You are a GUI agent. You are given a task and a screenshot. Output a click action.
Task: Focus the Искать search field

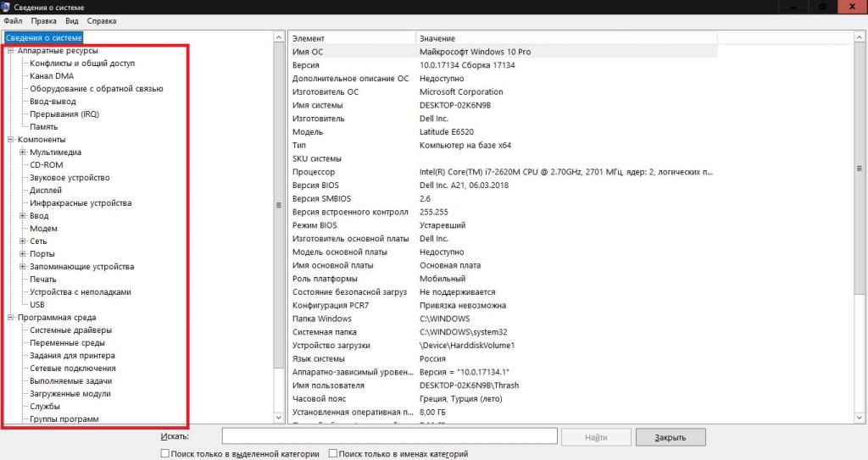click(x=390, y=436)
